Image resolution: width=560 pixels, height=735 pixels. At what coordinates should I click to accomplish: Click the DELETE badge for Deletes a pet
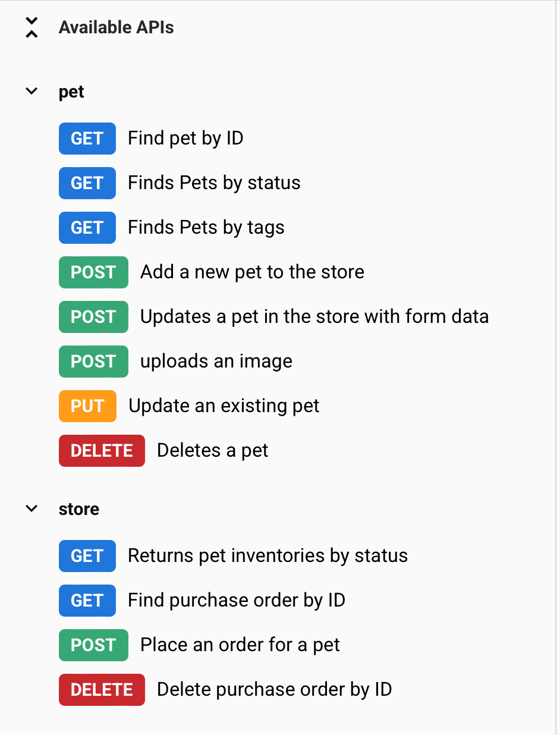tap(101, 450)
